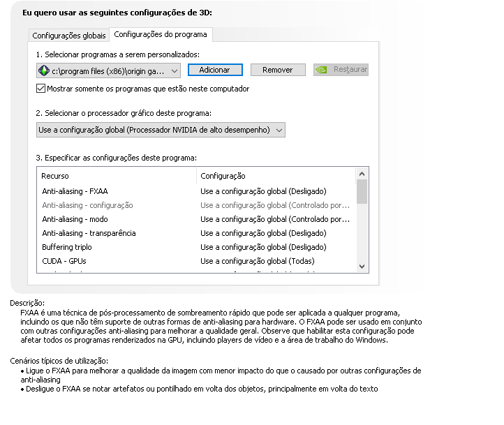Click the settings list scrollbar thumb

[362, 192]
